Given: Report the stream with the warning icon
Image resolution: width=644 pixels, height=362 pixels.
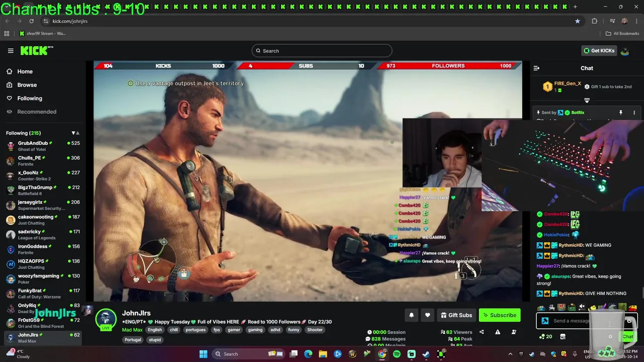Looking at the screenshot, I should point(498,332).
